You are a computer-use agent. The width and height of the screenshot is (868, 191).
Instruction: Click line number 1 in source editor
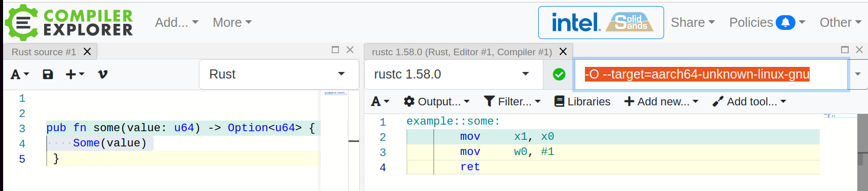point(22,98)
